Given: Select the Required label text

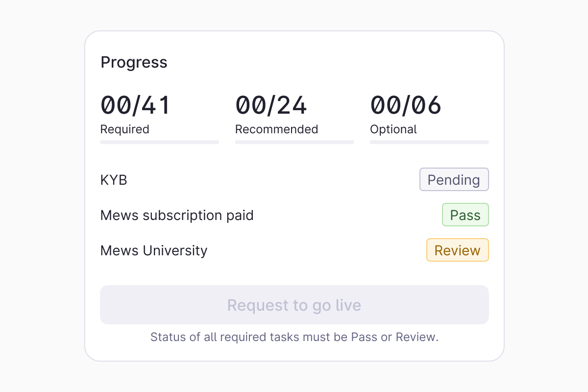Looking at the screenshot, I should [124, 129].
